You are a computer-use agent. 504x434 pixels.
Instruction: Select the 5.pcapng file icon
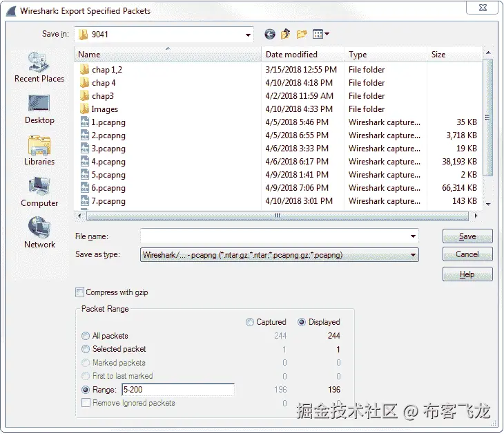84,175
